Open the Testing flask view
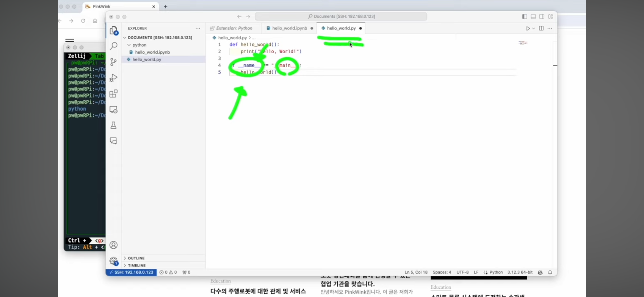This screenshot has height=297, width=644. (113, 125)
